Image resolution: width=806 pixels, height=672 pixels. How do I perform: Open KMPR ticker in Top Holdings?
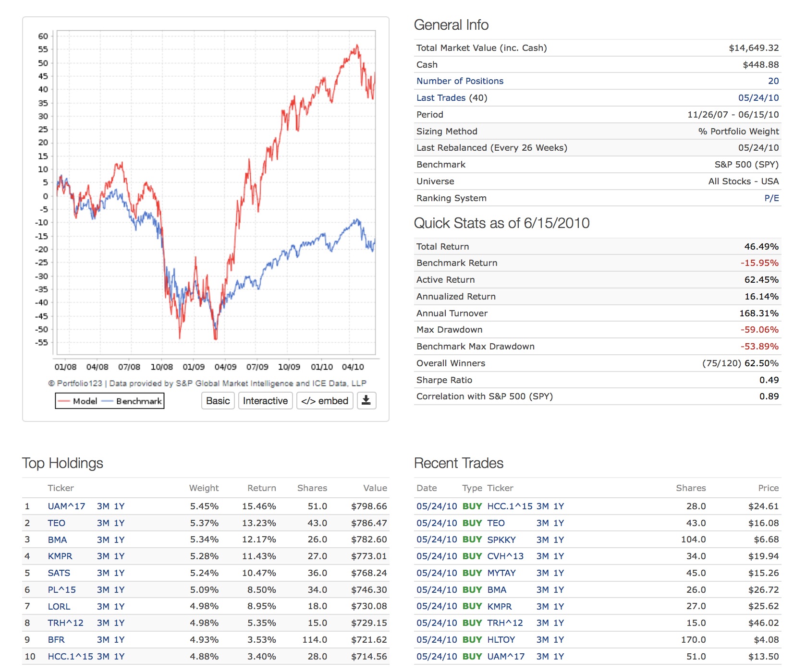point(60,556)
